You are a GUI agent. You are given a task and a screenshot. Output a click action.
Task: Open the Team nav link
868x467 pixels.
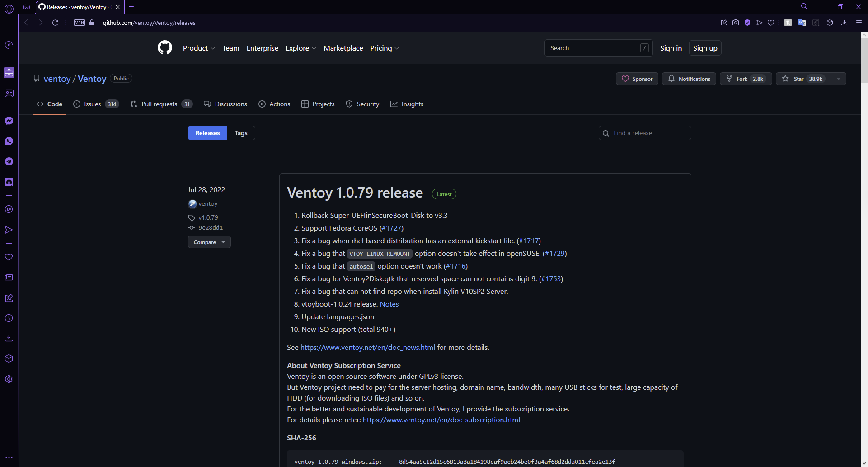(x=231, y=48)
